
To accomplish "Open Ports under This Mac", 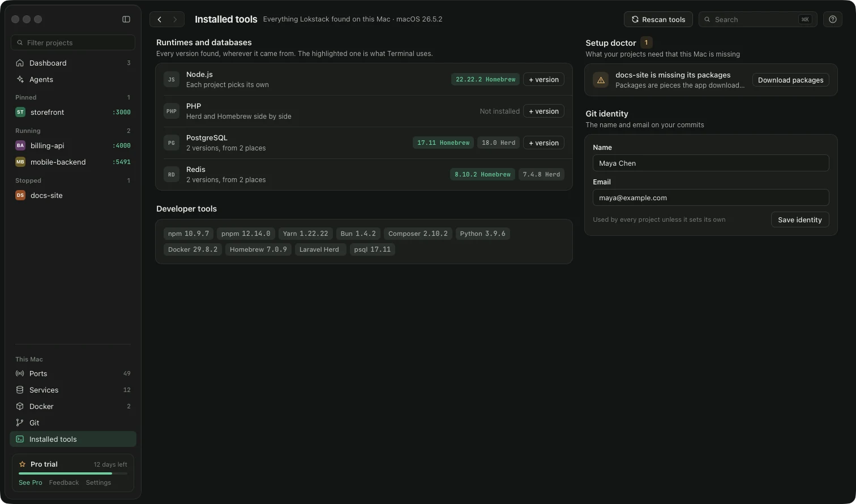I will coord(73,373).
